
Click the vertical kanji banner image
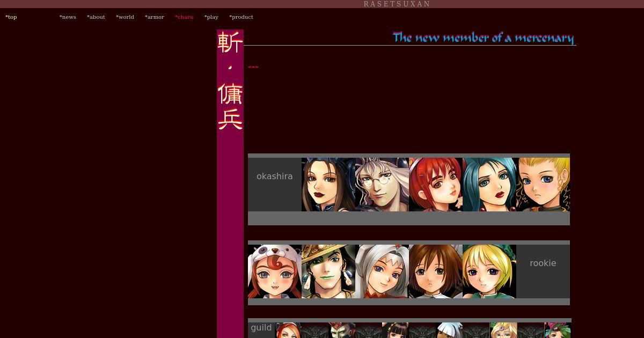tap(230, 80)
